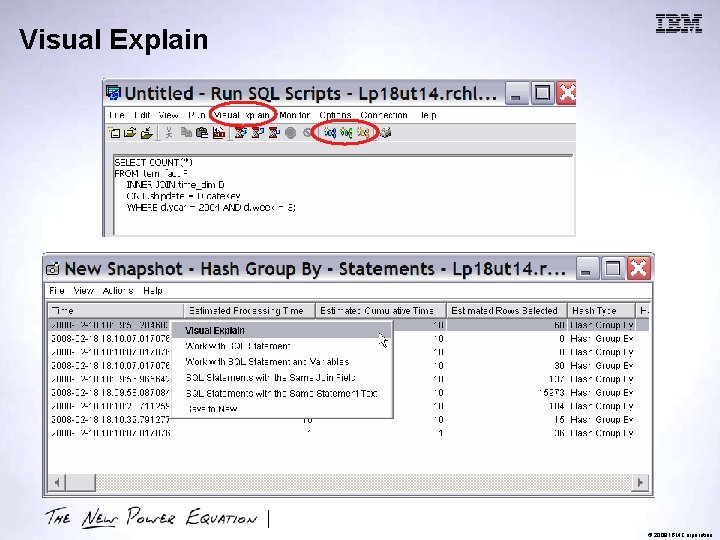The width and height of the screenshot is (720, 540).
Task: Click the horizontal scrollbar left arrow
Action: point(57,482)
